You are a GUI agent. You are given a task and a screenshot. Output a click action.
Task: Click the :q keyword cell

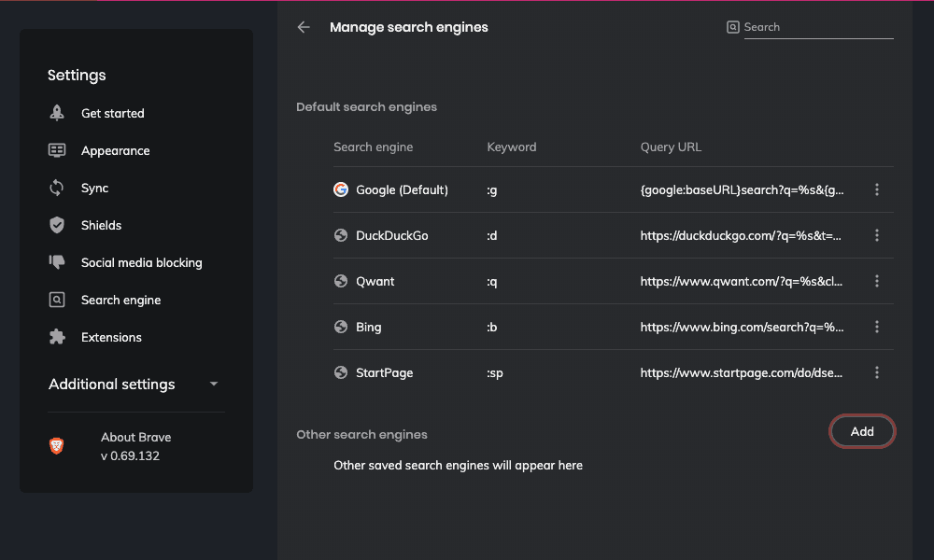click(x=492, y=282)
